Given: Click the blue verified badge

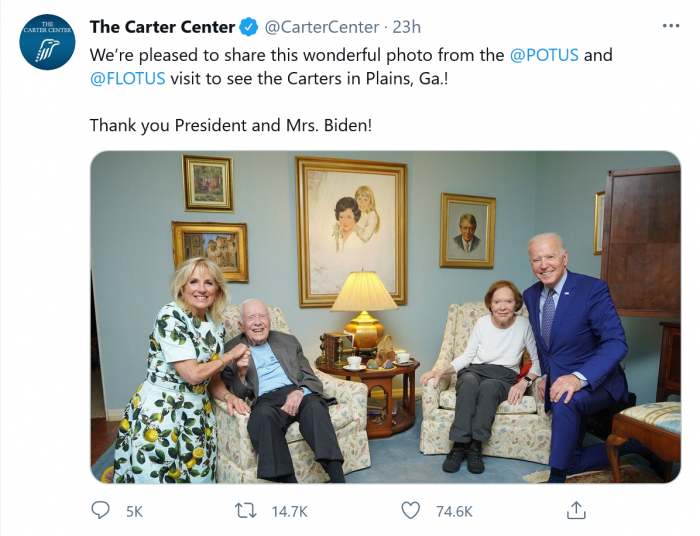Looking at the screenshot, I should 249,27.
